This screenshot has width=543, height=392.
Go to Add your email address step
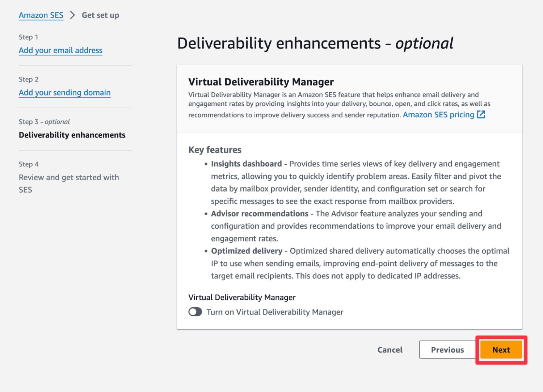click(60, 50)
